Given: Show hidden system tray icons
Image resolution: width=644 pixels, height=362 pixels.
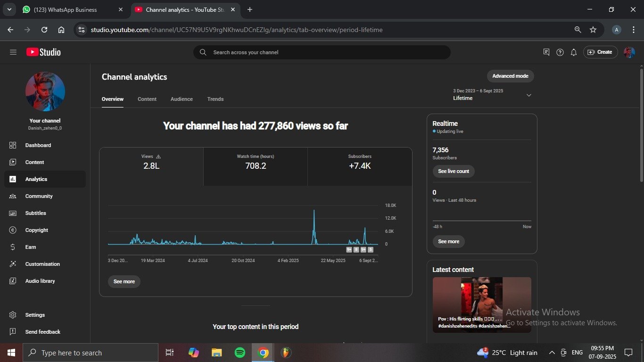Looking at the screenshot, I should tap(552, 353).
